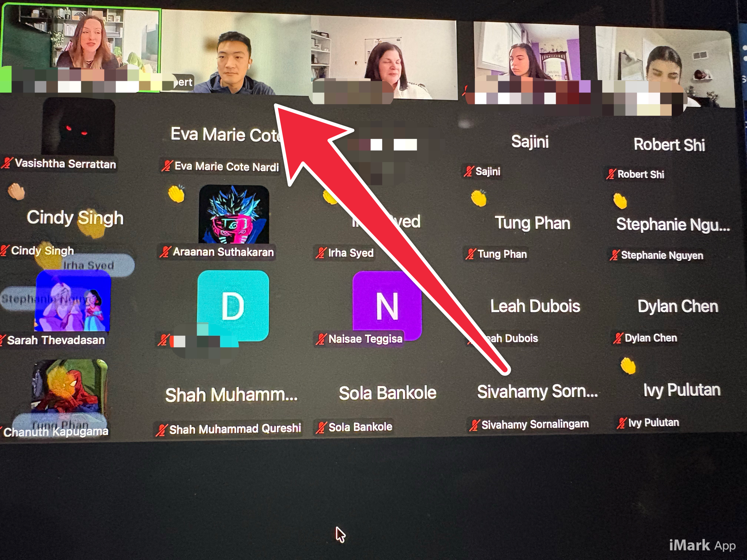Click Dylan Chen name label
The image size is (747, 560).
point(650,338)
